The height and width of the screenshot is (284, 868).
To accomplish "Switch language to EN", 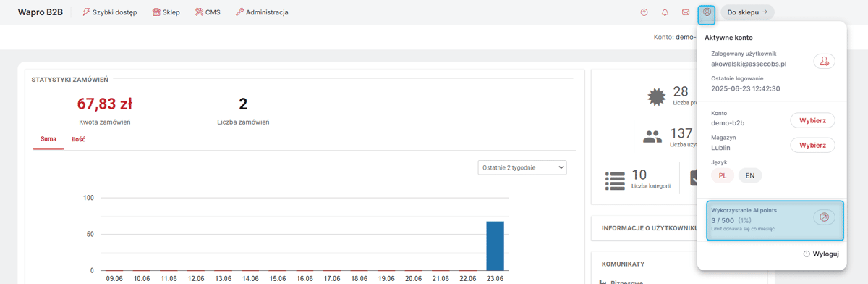I will point(750,175).
